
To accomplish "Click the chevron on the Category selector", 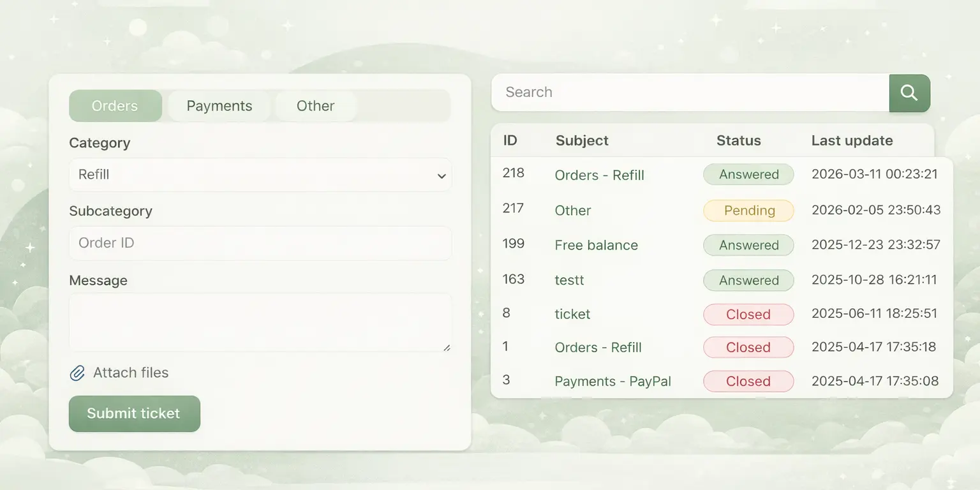I will 441,175.
